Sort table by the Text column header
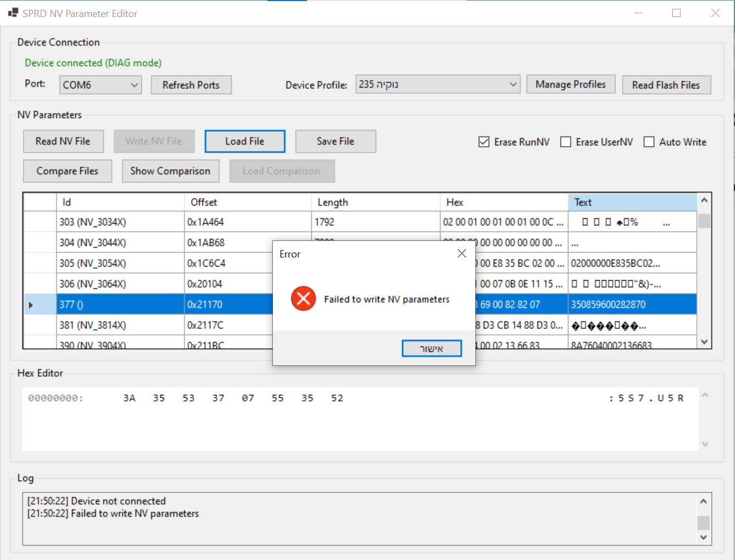735x560 pixels. point(632,202)
